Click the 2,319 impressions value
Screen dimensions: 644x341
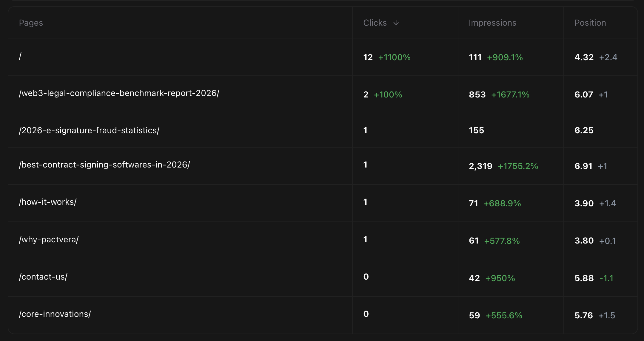coord(480,166)
